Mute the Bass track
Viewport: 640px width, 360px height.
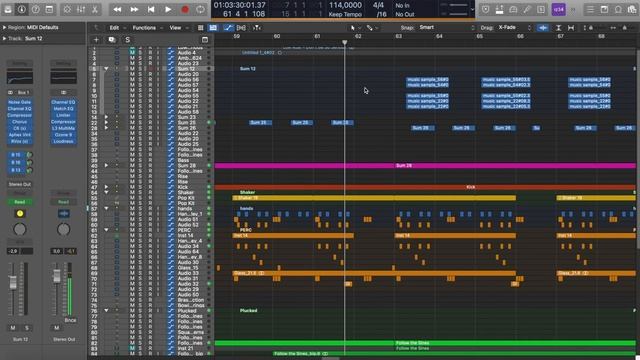[132, 160]
